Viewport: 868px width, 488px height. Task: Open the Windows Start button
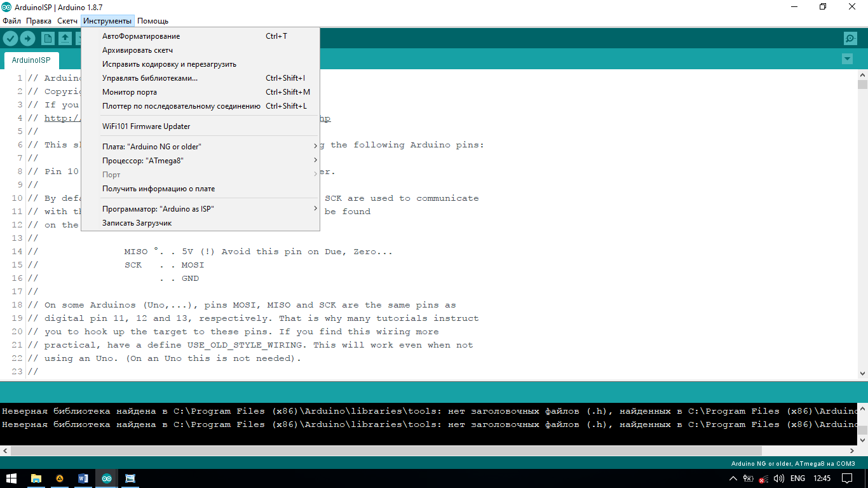tap(11, 478)
